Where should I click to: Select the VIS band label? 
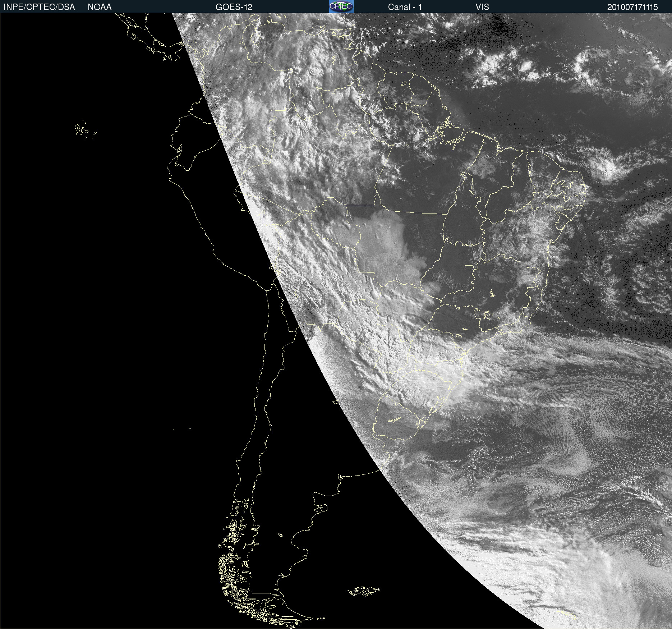coord(482,7)
